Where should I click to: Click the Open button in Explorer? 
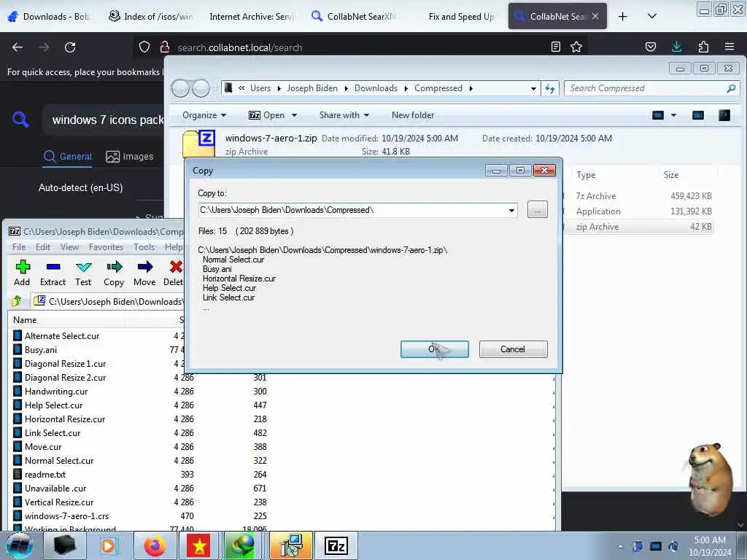267,115
